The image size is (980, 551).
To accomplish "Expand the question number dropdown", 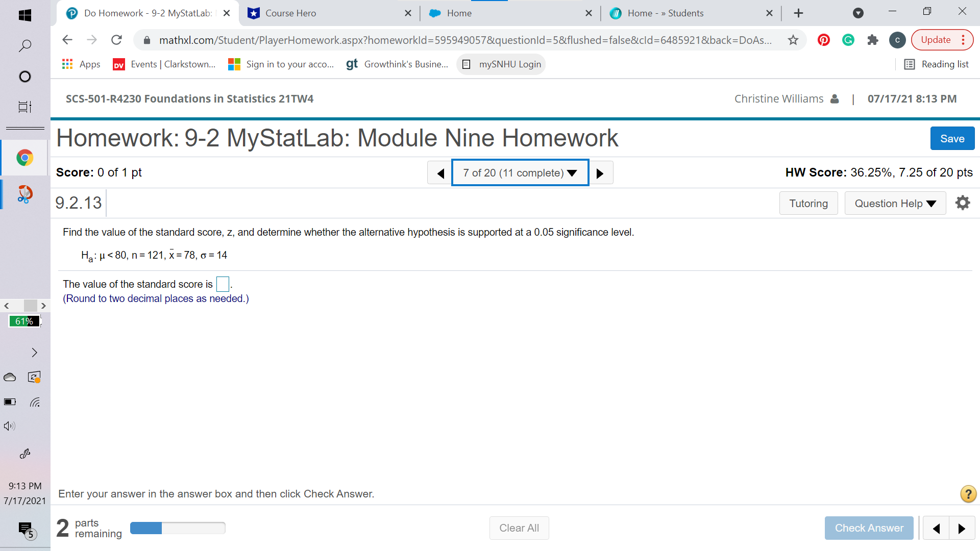I will (x=519, y=173).
